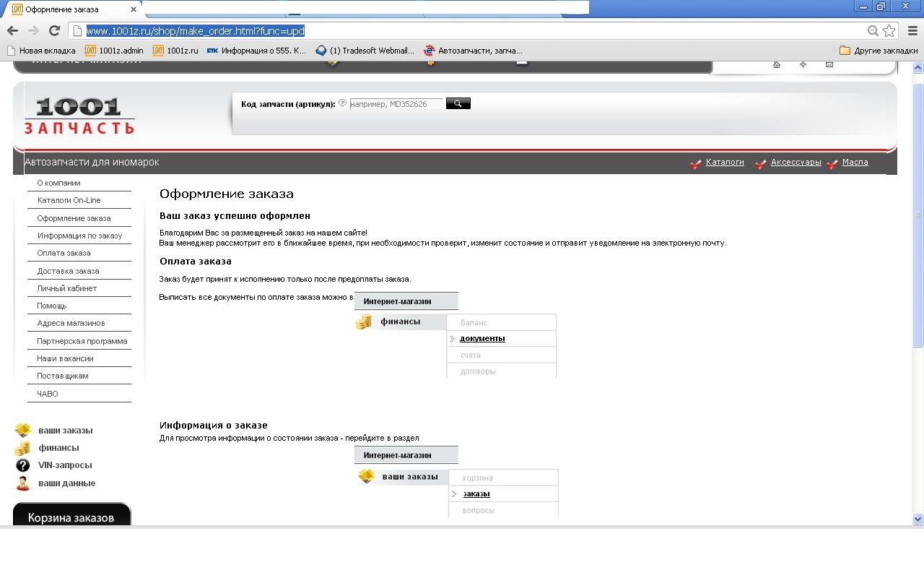Click the browser reload button
This screenshot has width=924, height=578.
(54, 30)
